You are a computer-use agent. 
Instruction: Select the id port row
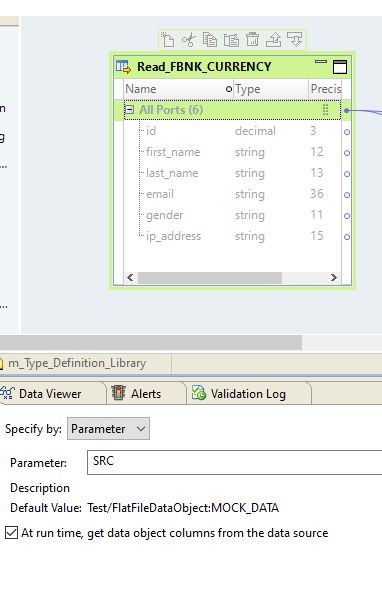point(232,131)
